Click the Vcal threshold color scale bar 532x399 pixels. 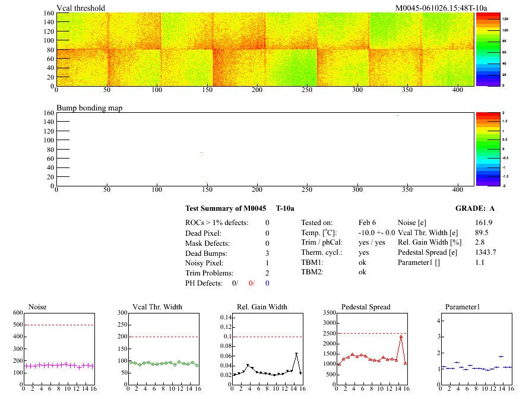pos(482,49)
